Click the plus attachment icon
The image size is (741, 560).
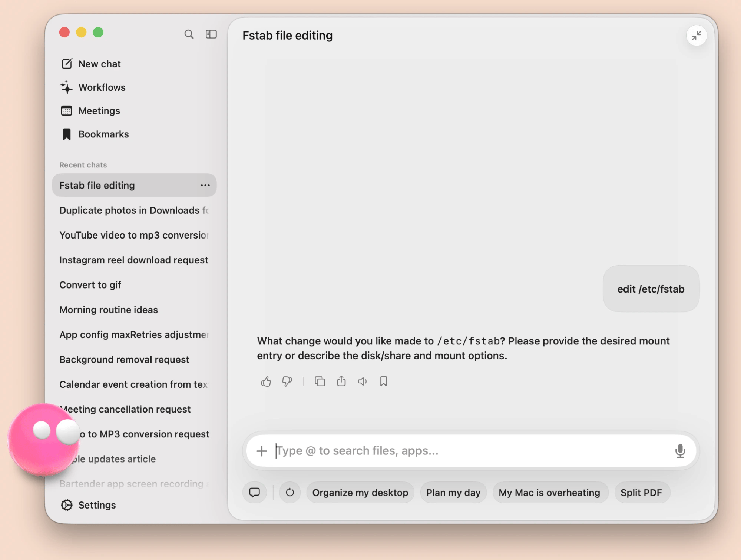[261, 451]
